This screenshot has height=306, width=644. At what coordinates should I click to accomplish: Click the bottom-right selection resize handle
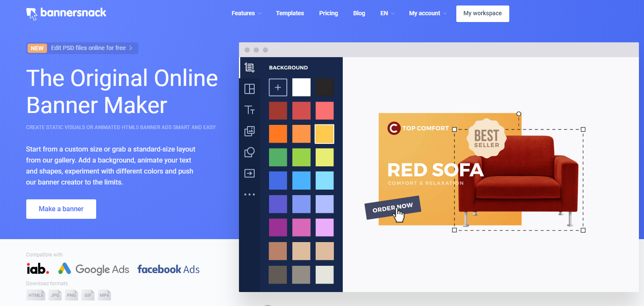583,230
